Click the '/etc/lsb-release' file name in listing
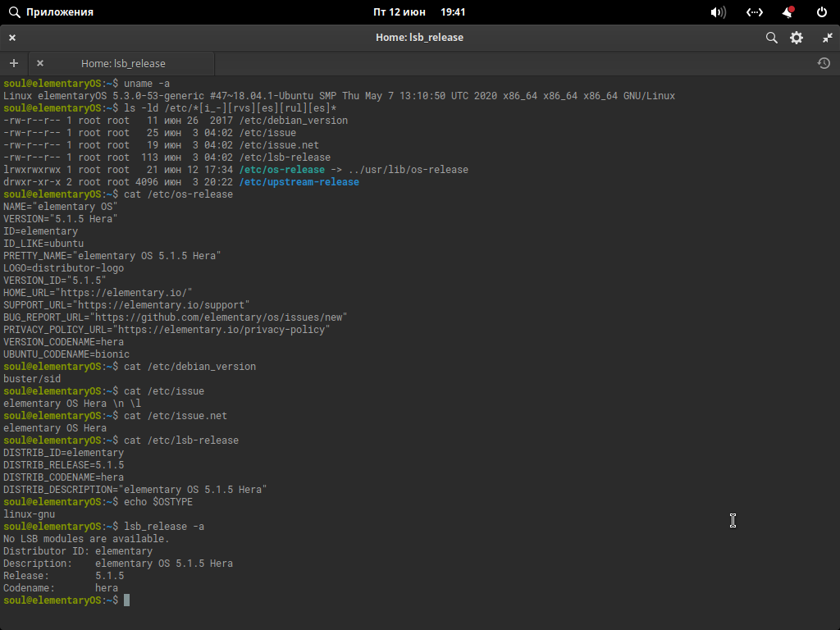The image size is (840, 630). pyautogui.click(x=285, y=157)
